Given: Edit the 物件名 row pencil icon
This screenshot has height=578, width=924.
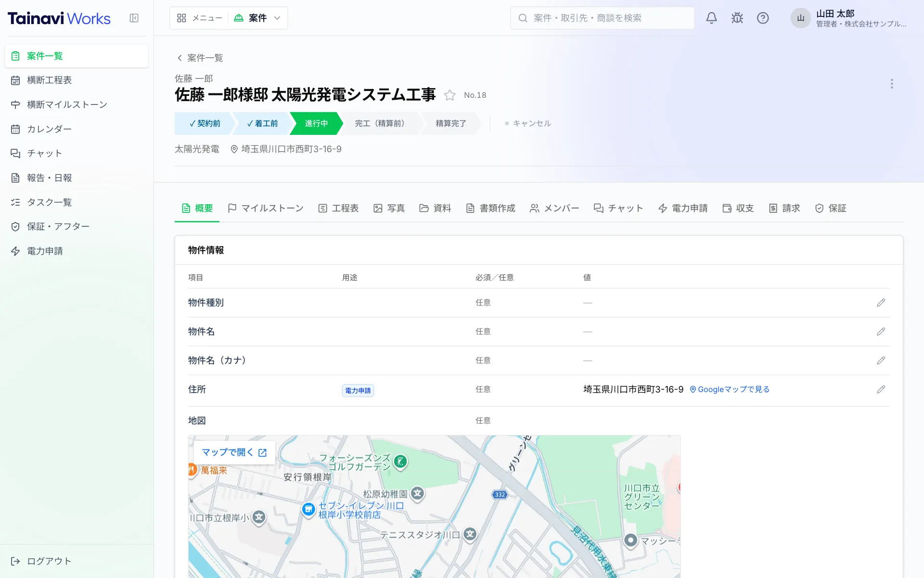Looking at the screenshot, I should 881,332.
